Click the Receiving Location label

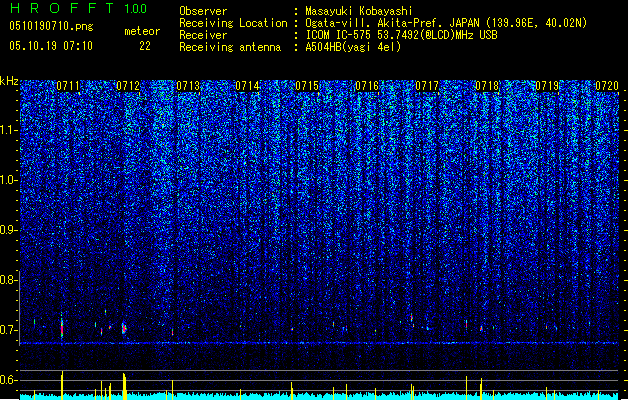[233, 23]
